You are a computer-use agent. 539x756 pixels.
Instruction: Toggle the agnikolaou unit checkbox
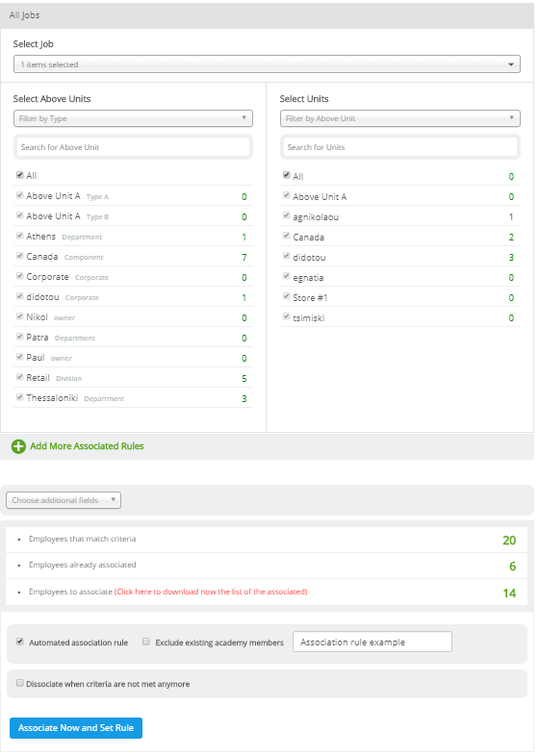[x=286, y=215]
